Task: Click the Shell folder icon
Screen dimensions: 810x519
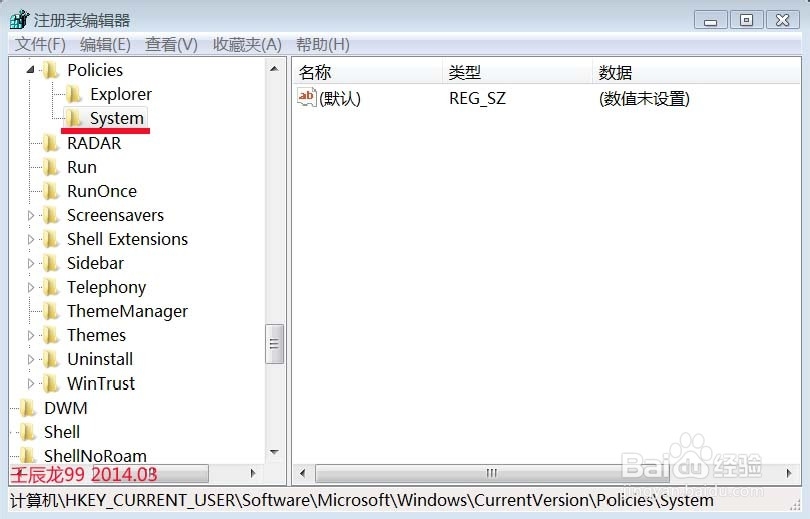Action: click(28, 432)
